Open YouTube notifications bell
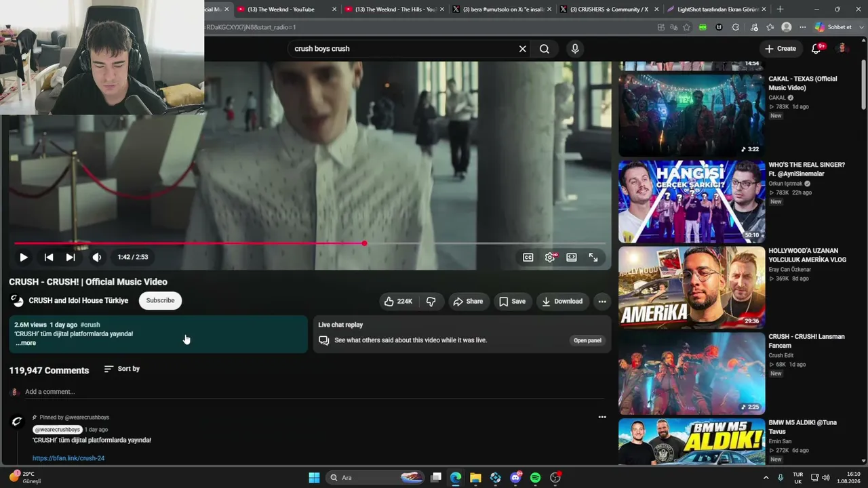The image size is (868, 488). [x=816, y=49]
